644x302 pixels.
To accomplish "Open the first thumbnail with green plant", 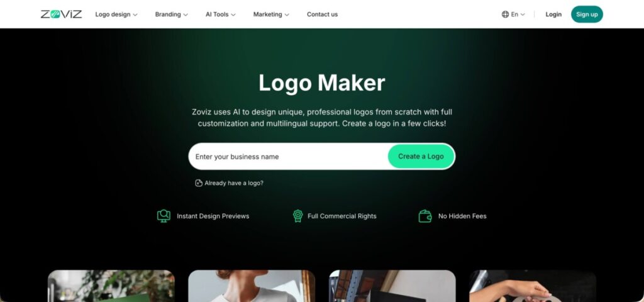I will point(111,286).
